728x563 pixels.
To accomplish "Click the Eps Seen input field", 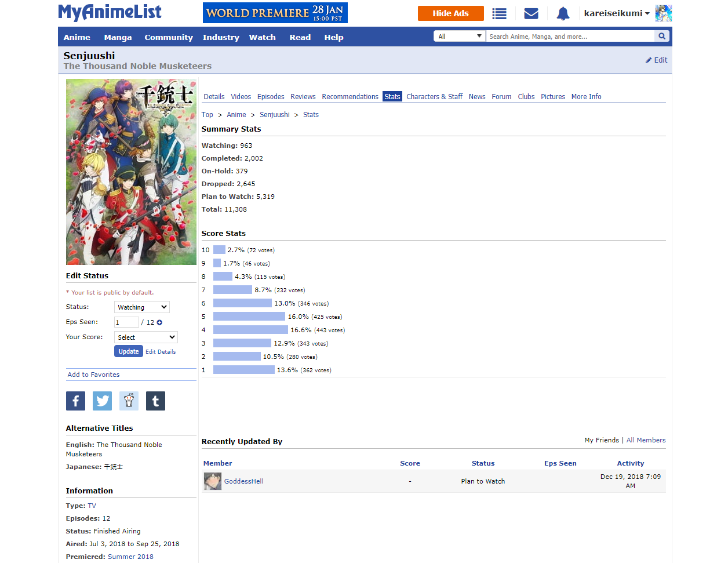I will click(126, 322).
